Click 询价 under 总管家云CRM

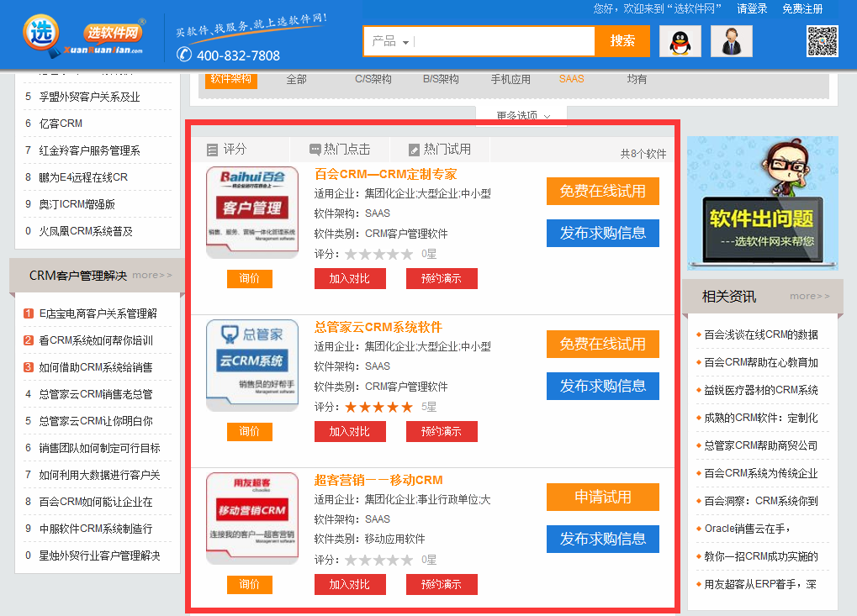click(x=250, y=431)
